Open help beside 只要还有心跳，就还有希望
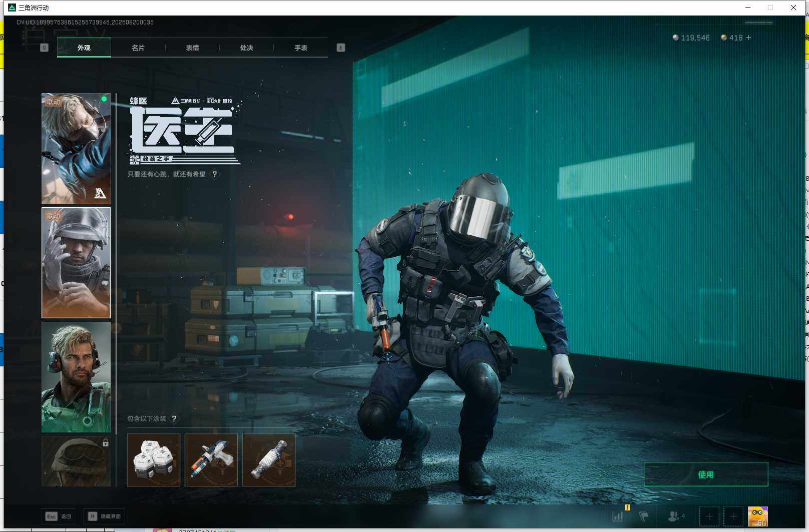 [215, 174]
